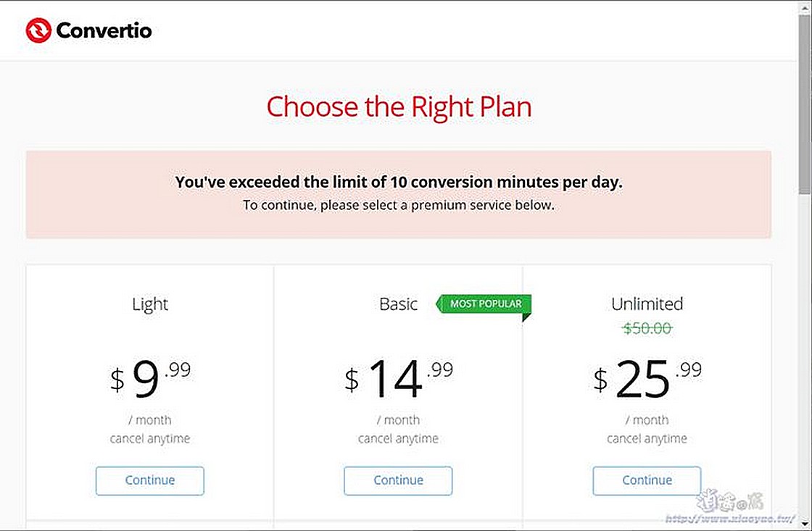The image size is (812, 531).
Task: Continue with the Basic plan
Action: pos(398,481)
